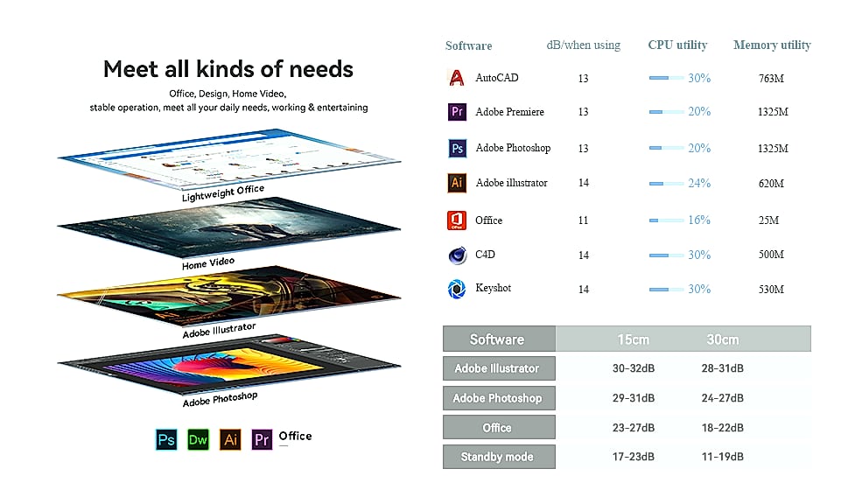The height and width of the screenshot is (504, 841).
Task: Click the Adobe Illustrator noise table button
Action: tap(499, 368)
